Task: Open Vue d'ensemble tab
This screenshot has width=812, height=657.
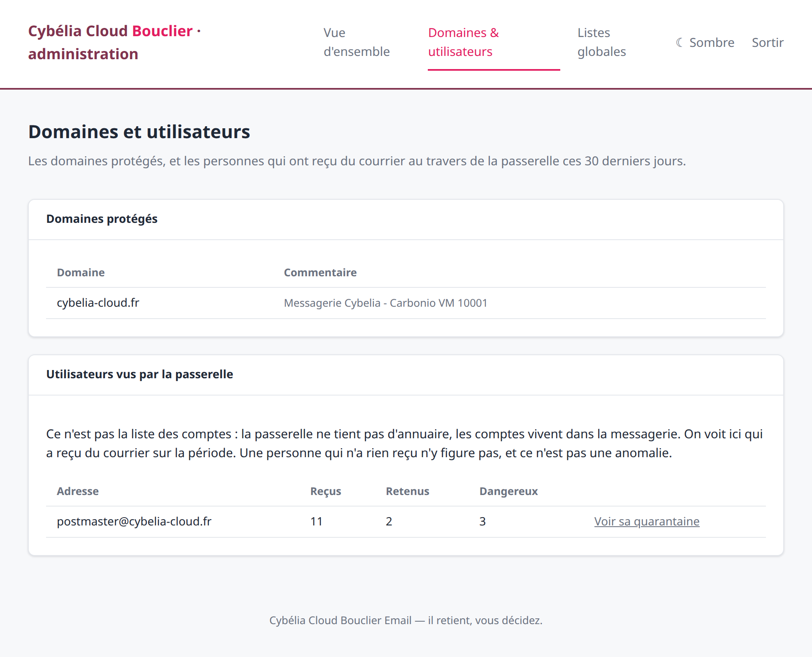Action: tap(357, 42)
